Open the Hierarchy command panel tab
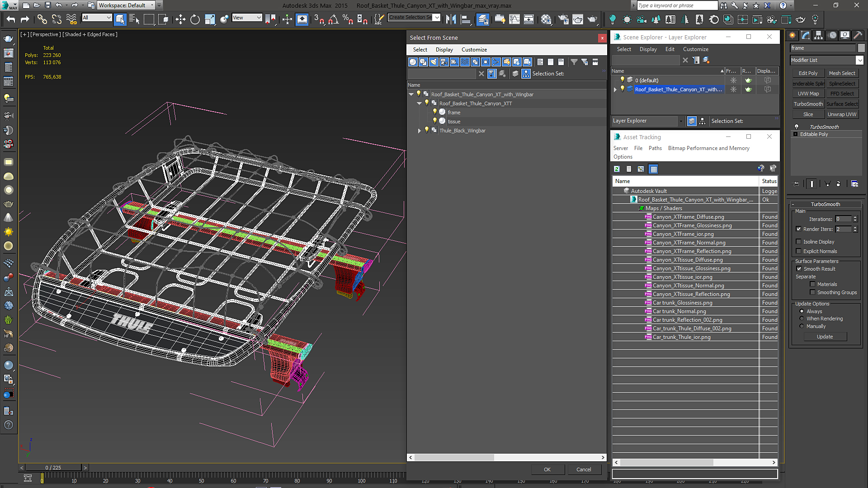 [x=819, y=35]
